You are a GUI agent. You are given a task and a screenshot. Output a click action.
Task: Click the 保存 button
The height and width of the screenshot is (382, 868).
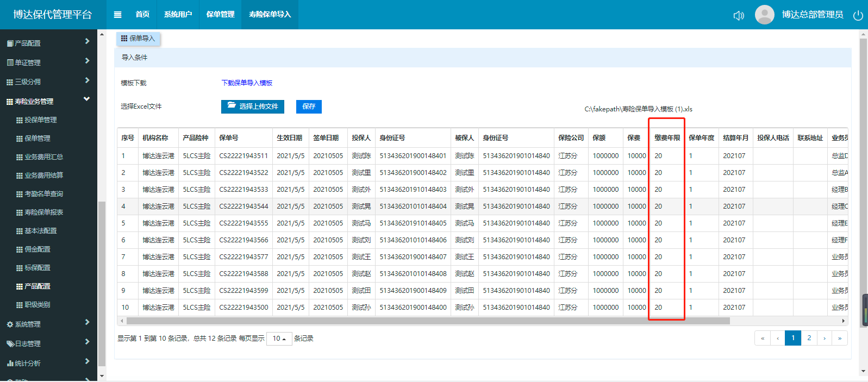pos(309,107)
